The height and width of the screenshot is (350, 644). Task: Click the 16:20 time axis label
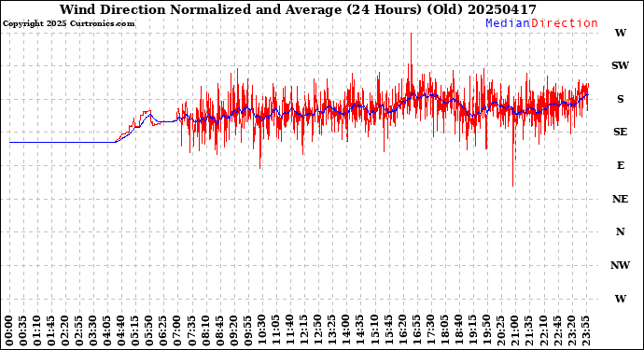pyautogui.click(x=402, y=330)
